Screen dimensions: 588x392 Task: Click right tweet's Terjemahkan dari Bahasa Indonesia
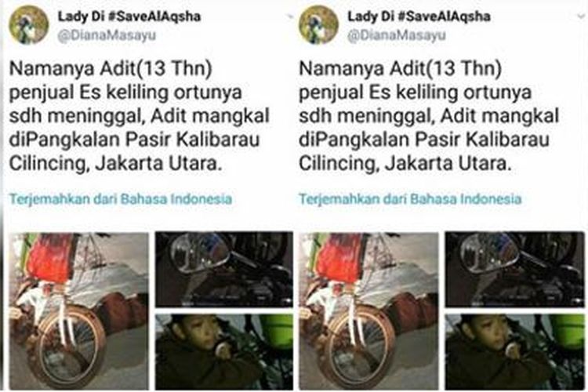(x=410, y=199)
